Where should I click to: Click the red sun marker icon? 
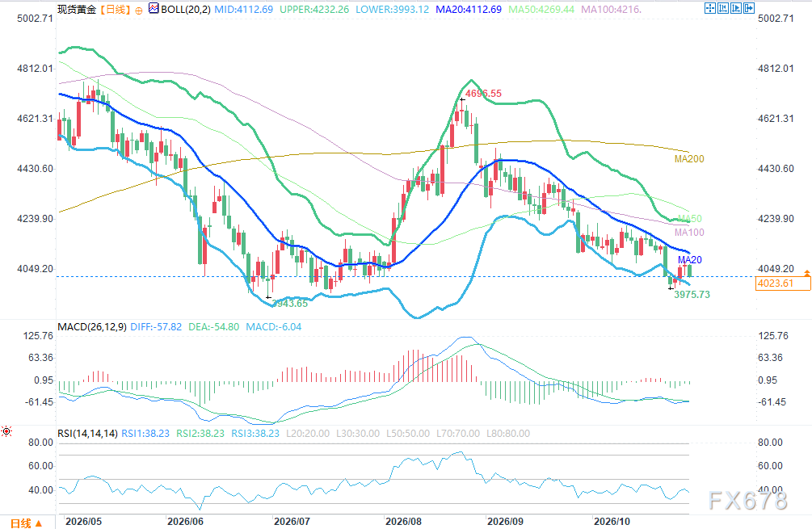[x=6, y=431]
